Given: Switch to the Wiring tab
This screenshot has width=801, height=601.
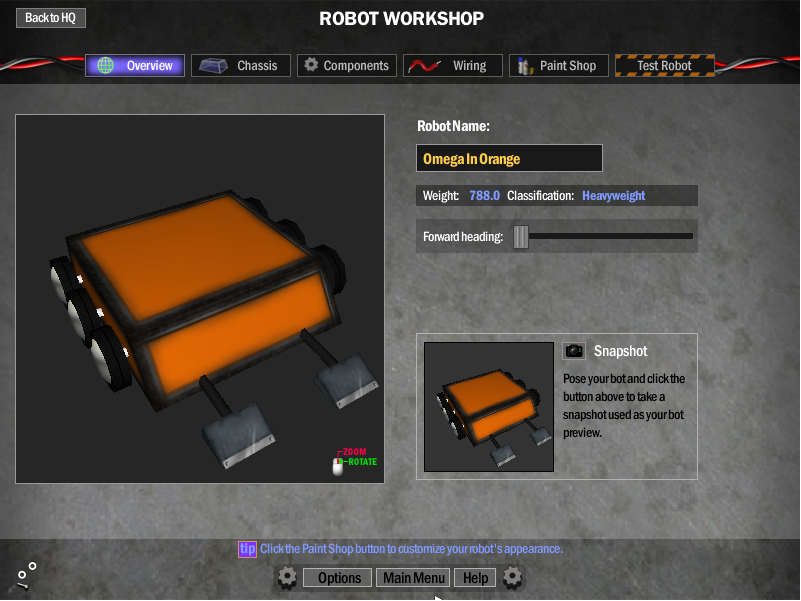Looking at the screenshot, I should pos(453,65).
